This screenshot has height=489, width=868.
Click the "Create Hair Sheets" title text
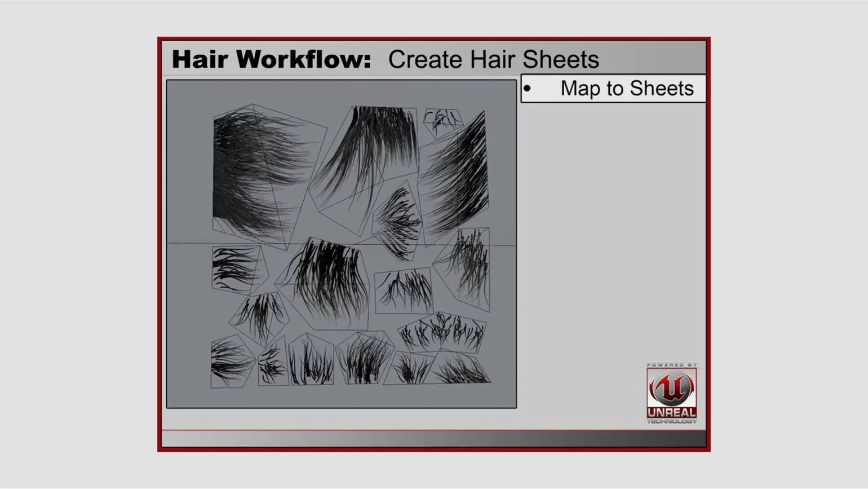[x=493, y=59]
